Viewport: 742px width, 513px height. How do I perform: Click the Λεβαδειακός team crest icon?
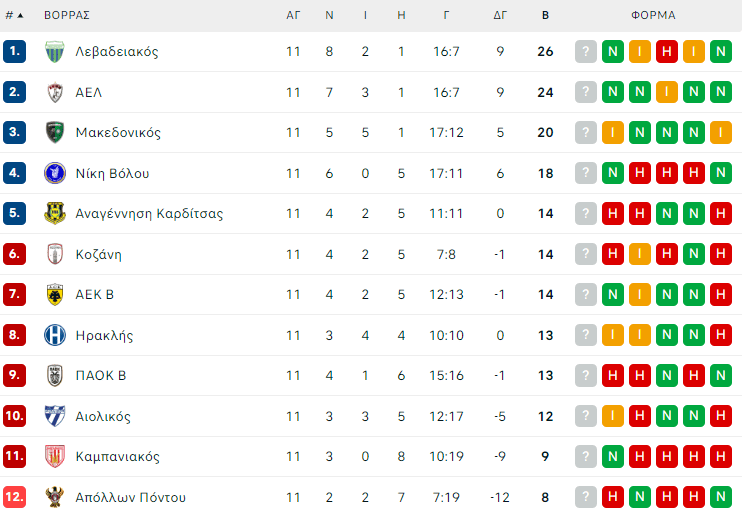[55, 52]
